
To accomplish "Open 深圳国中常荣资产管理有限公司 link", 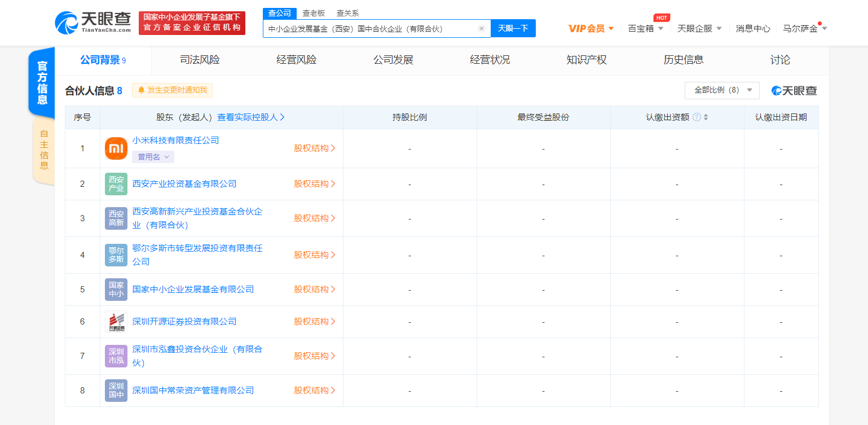I will click(193, 391).
